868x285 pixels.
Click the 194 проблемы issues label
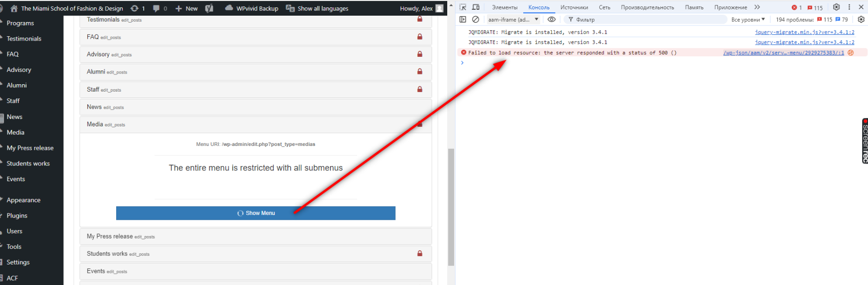coord(794,20)
